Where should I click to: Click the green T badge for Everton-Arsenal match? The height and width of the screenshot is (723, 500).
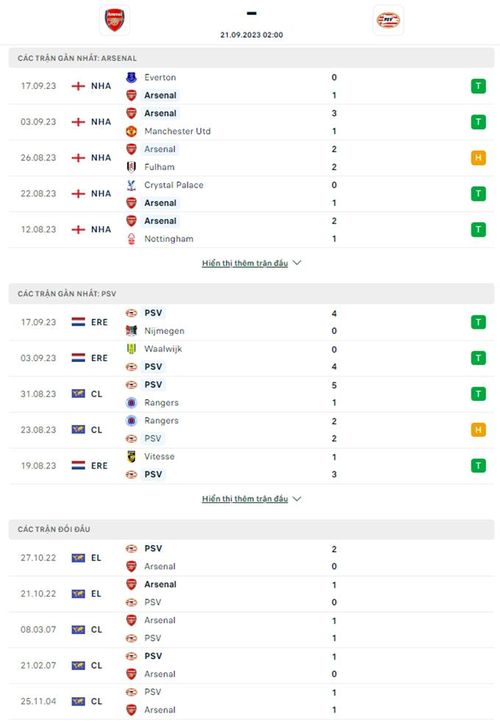(x=478, y=86)
